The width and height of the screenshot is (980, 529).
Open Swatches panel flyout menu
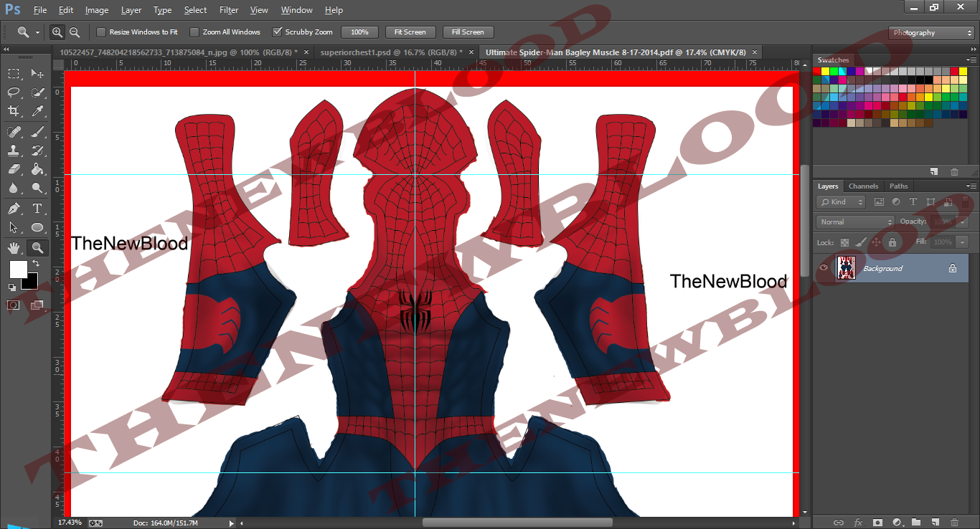click(971, 60)
